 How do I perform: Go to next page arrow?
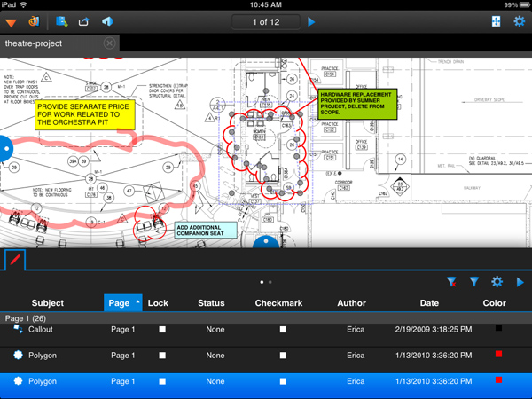point(311,21)
